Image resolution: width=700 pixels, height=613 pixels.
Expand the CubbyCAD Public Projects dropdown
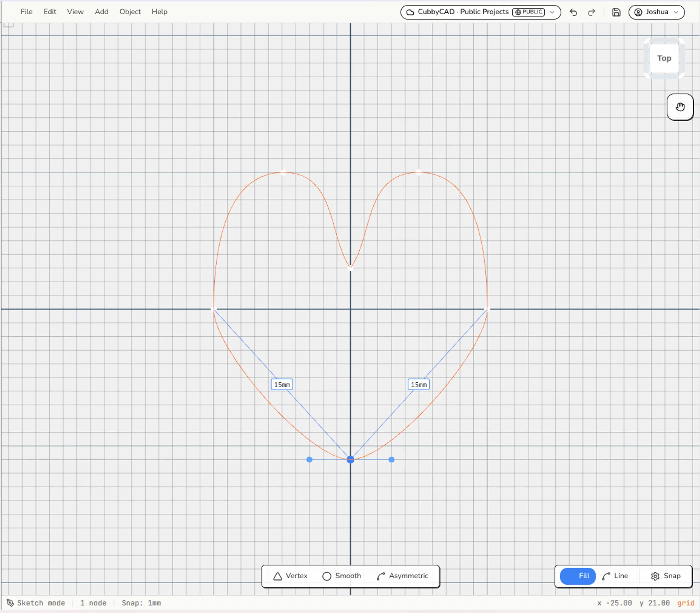tap(480, 12)
